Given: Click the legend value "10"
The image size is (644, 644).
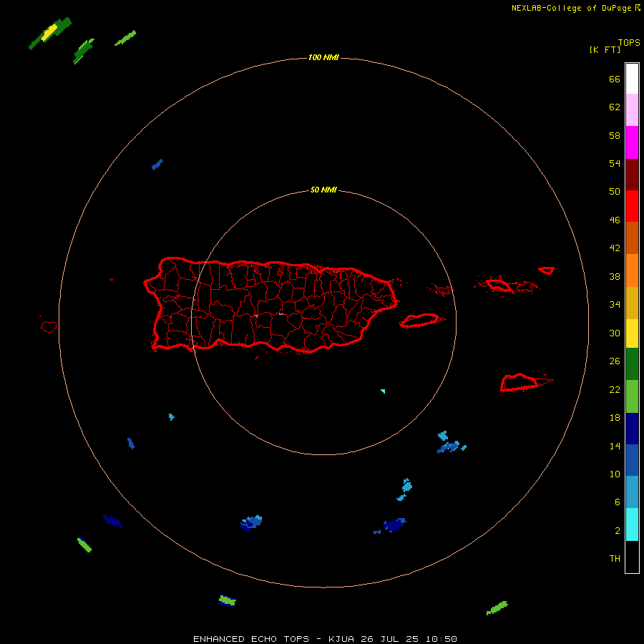Looking at the screenshot, I should click(615, 474).
